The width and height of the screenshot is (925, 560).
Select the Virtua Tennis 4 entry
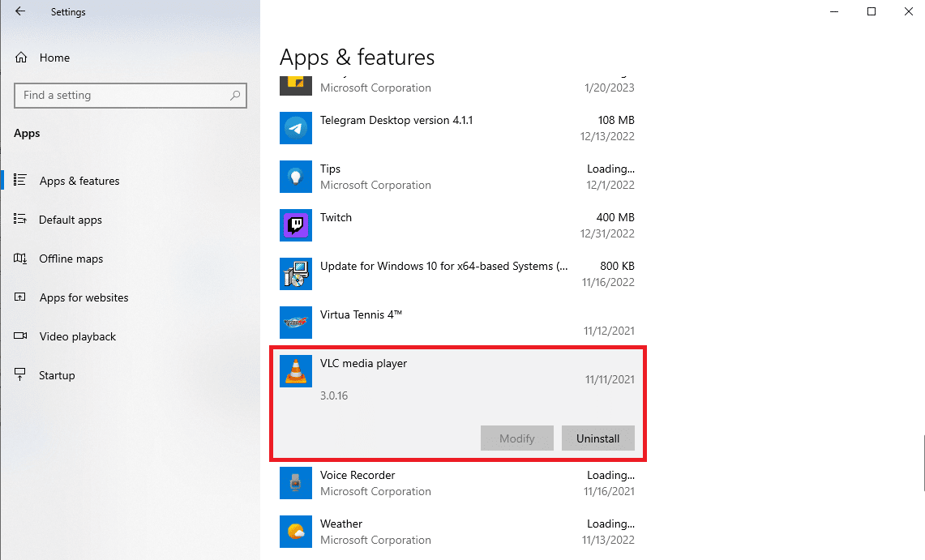361,314
